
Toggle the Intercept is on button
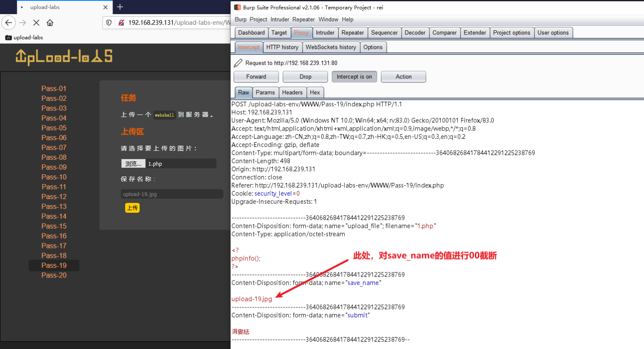coord(354,77)
